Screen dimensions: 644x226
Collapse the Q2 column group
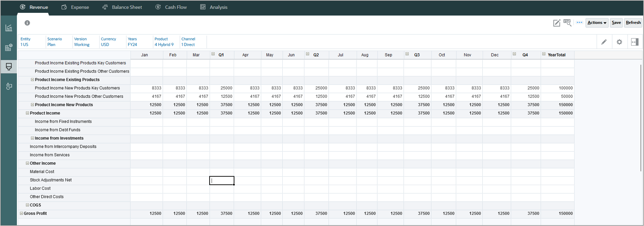(308, 54)
